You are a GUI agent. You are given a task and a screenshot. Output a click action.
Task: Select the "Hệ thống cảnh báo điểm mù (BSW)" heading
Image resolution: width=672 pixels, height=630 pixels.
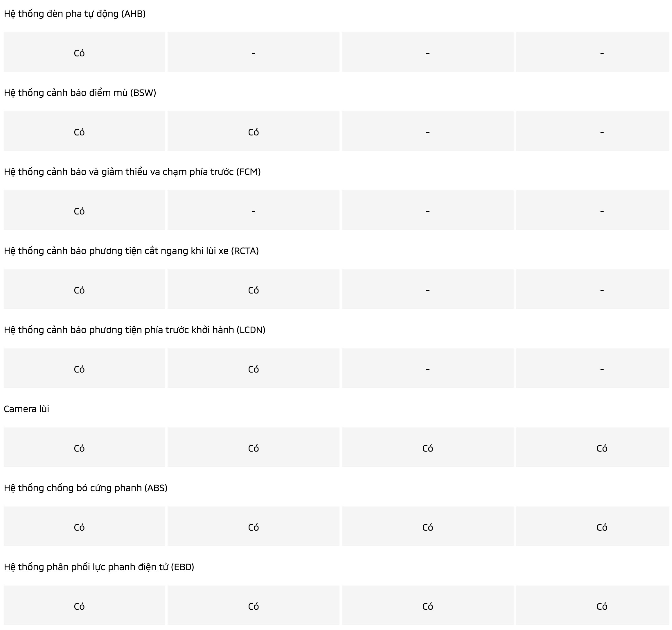pos(80,93)
